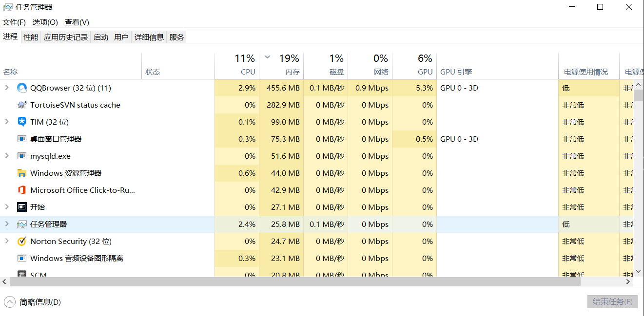Click the horizontal scrollbar right arrow

628,282
